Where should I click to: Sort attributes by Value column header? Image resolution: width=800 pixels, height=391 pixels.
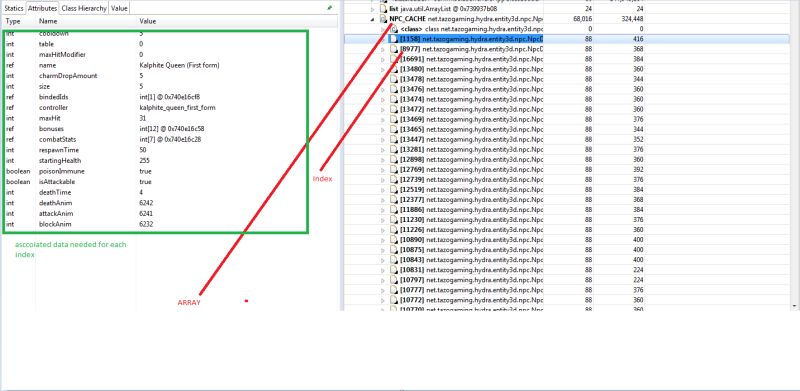[x=148, y=21]
